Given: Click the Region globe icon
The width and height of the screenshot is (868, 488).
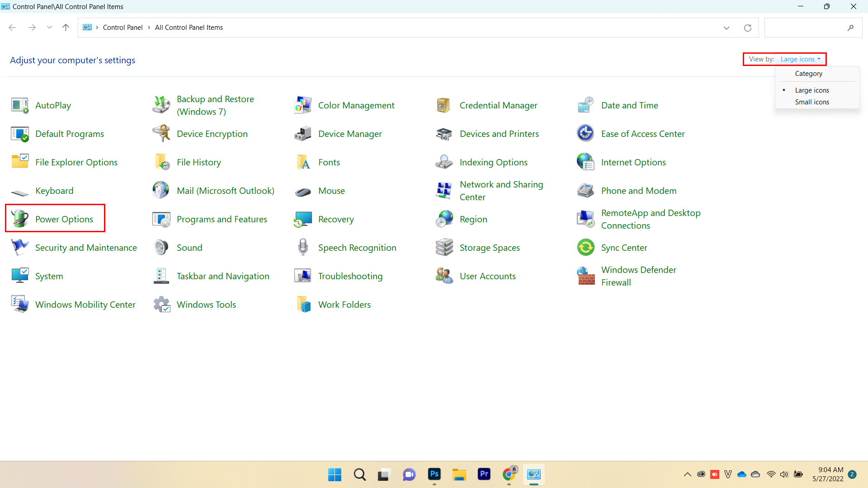Looking at the screenshot, I should [x=444, y=219].
